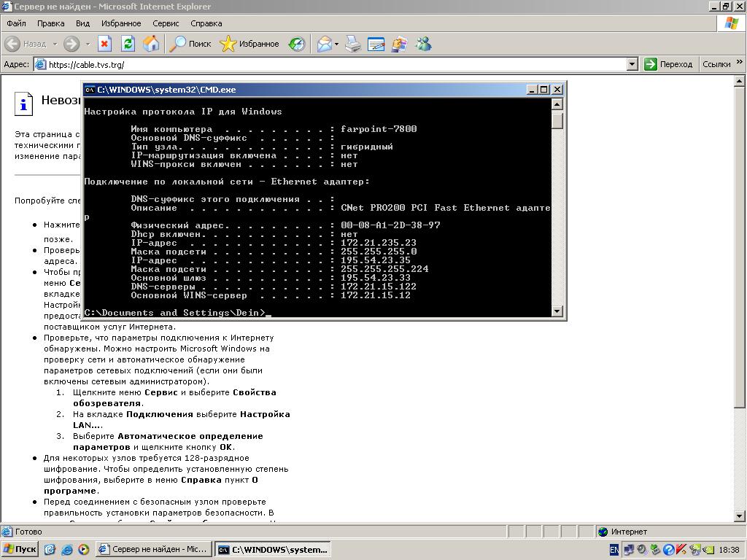This screenshot has width=747, height=560.
Task: Click the hostname farpoint-7800 text
Action: (x=379, y=128)
